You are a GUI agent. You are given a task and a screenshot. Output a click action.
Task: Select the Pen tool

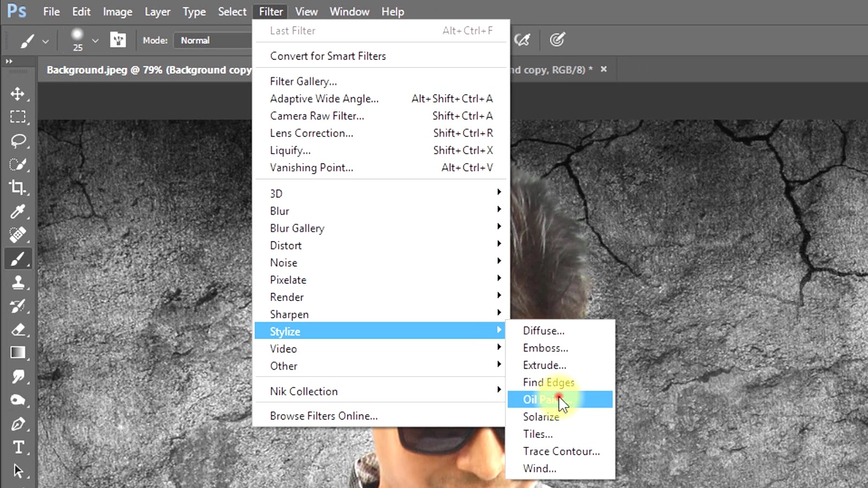(x=17, y=424)
